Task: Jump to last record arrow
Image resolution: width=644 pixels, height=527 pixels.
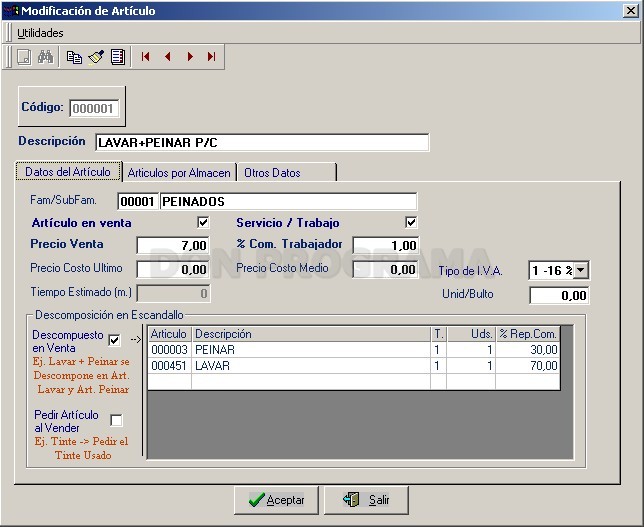Action: 212,57
